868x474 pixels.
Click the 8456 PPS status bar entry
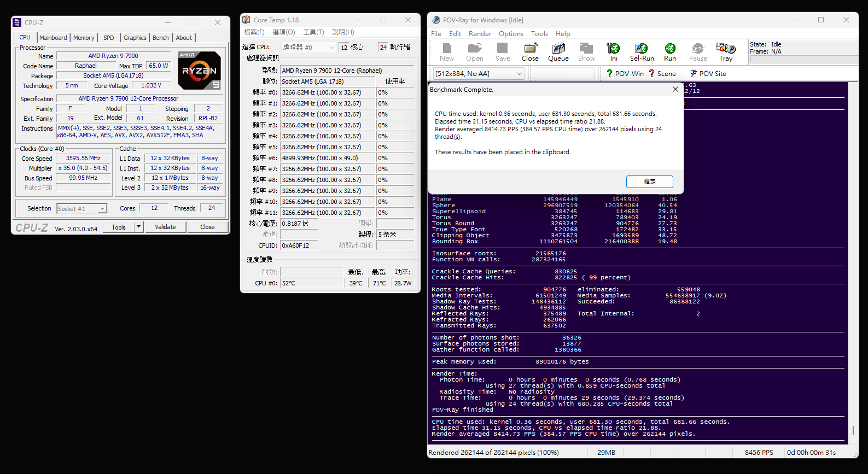pyautogui.click(x=759, y=453)
